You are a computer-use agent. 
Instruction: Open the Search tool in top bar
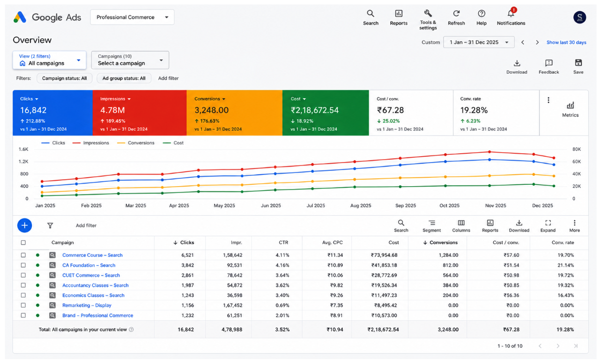[x=371, y=17]
